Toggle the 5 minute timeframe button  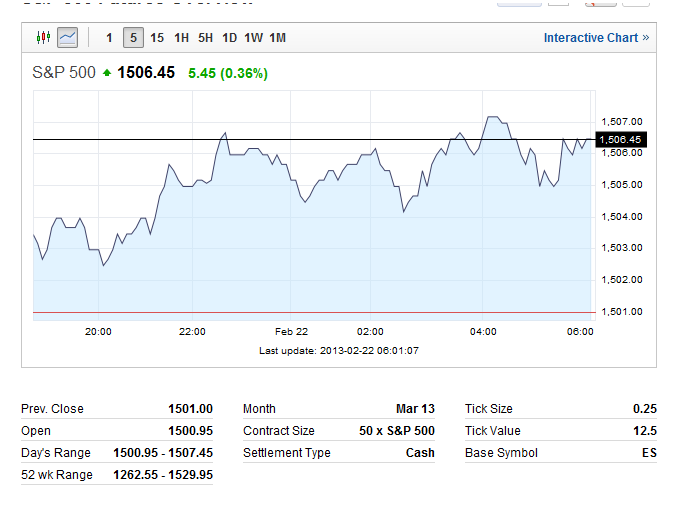coord(133,38)
